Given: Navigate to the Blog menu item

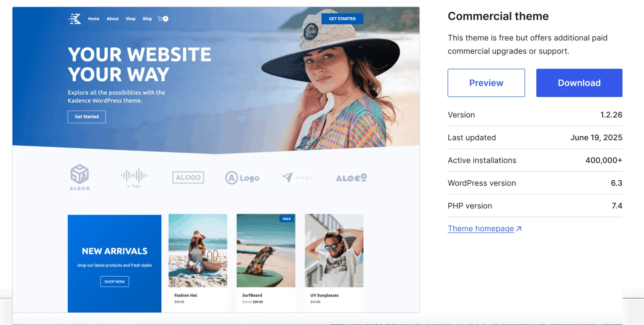Looking at the screenshot, I should click(x=147, y=19).
